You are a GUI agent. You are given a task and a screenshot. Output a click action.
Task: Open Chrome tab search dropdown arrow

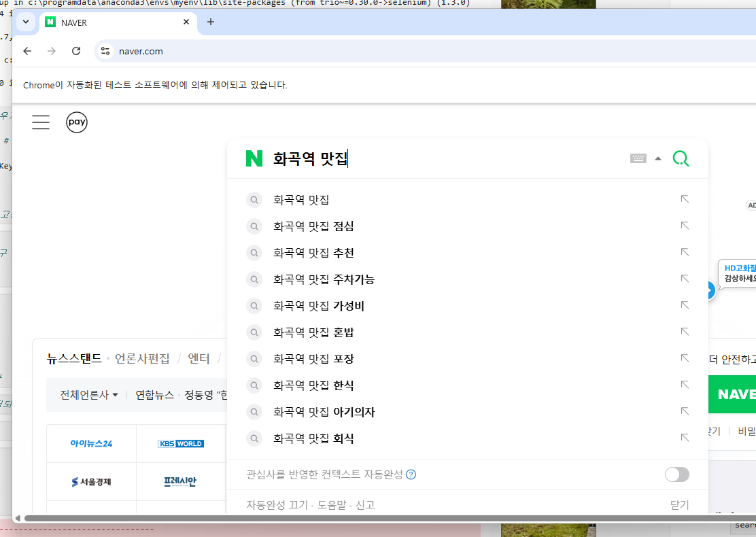tap(26, 22)
